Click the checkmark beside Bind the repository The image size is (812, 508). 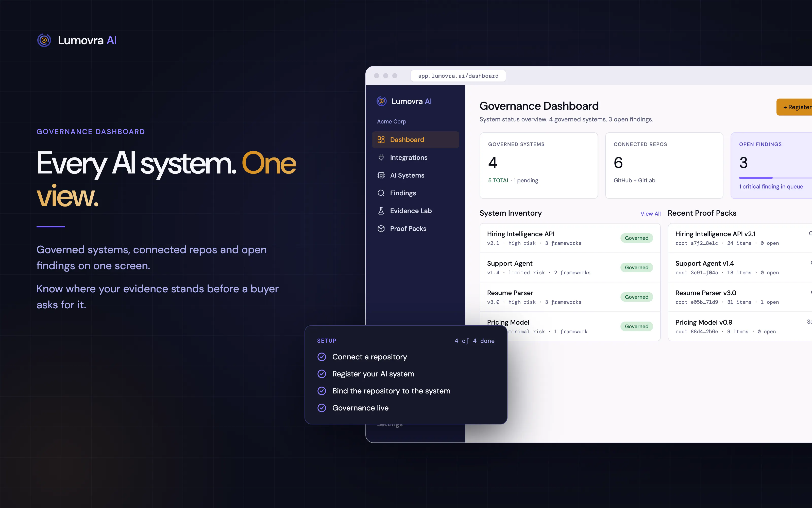tap(322, 391)
